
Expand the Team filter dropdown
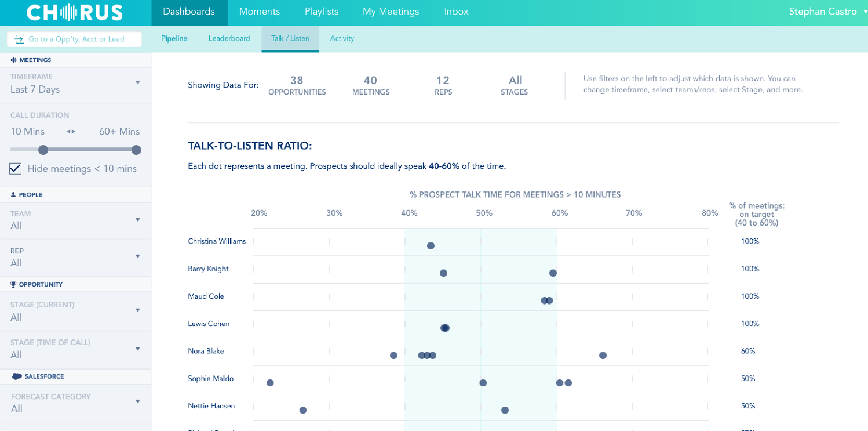pyautogui.click(x=138, y=220)
